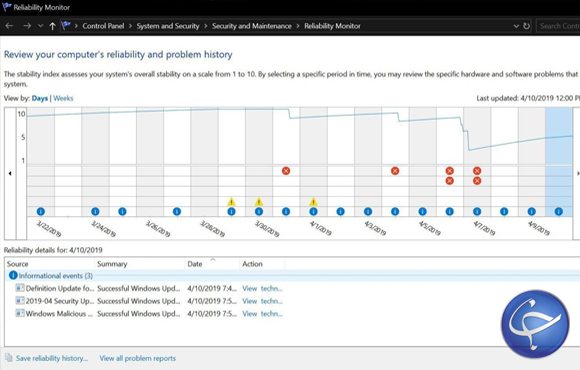View technical details for Definition Update row
This screenshot has height=370, width=580.
[262, 288]
